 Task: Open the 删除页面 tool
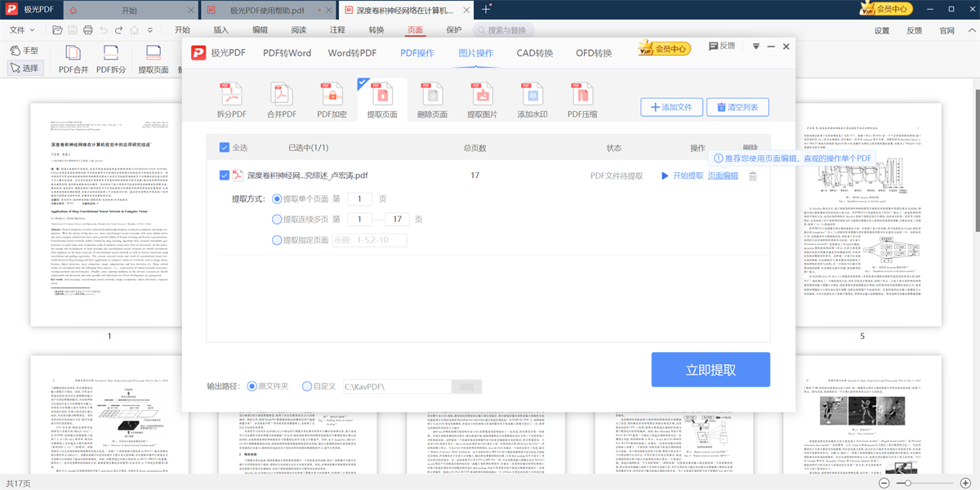(x=431, y=98)
